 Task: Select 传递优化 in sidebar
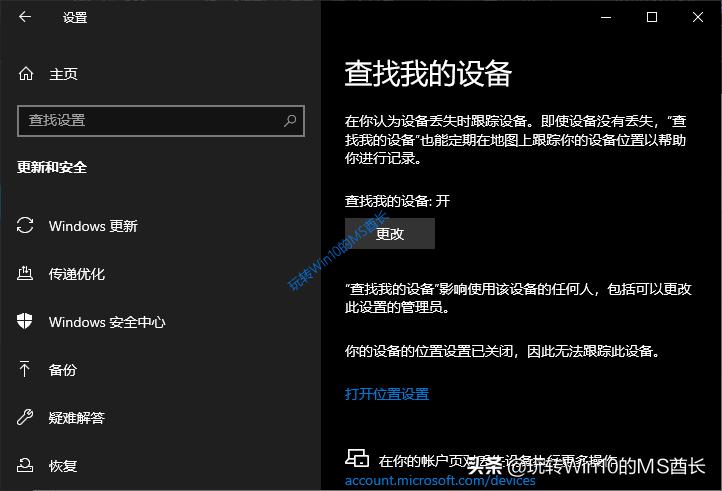pos(77,274)
